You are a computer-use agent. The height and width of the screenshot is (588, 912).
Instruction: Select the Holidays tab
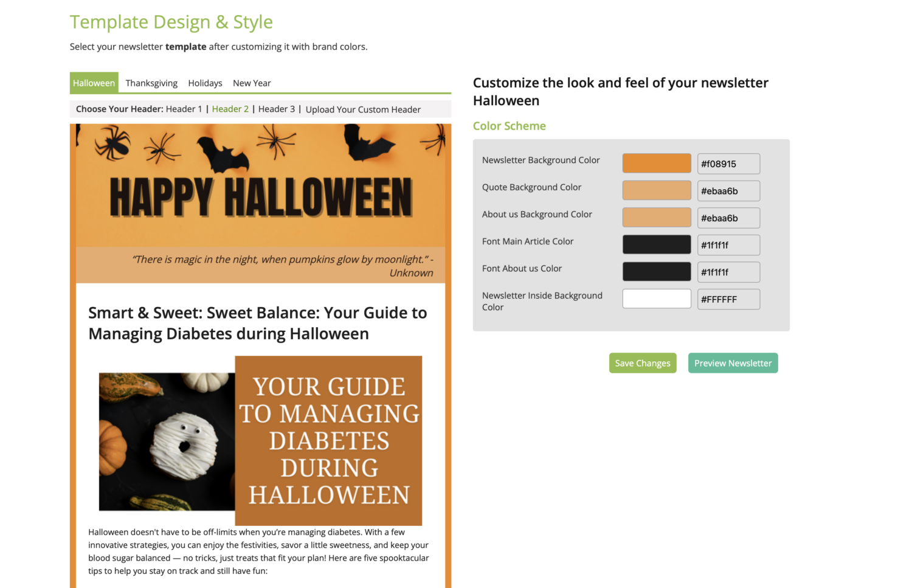205,83
